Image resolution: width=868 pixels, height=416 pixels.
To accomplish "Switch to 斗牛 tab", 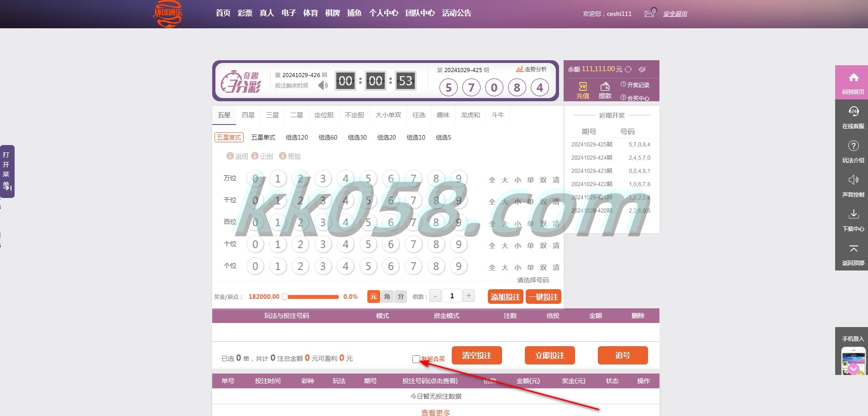I will [498, 115].
